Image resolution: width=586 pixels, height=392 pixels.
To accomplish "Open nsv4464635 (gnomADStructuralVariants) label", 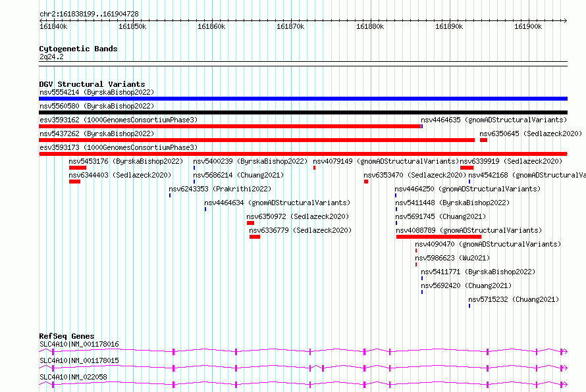I will tap(494, 120).
